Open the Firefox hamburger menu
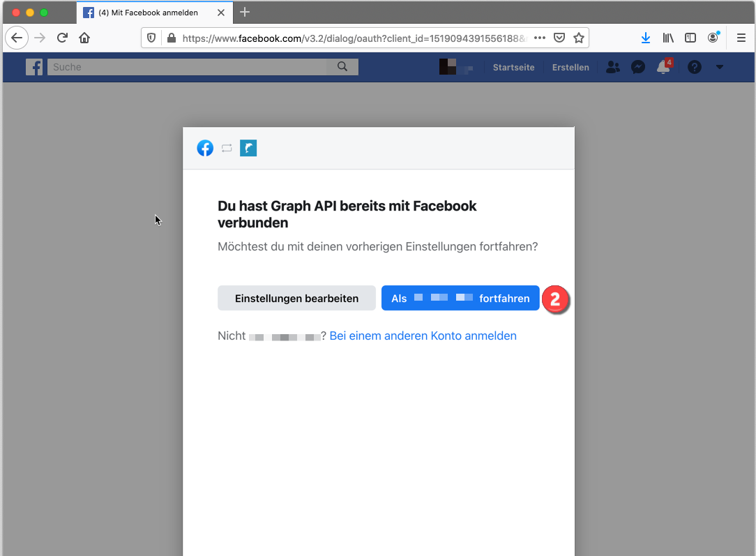 [x=741, y=38]
